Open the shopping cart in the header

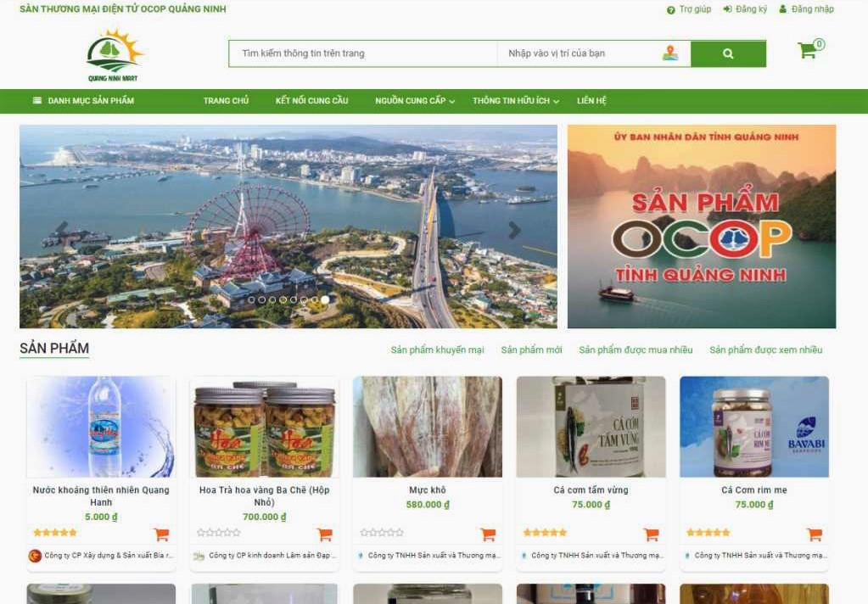[x=807, y=51]
